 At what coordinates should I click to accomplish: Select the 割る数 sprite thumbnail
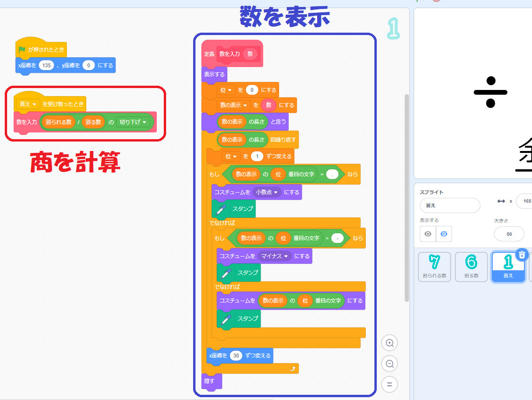pos(471,267)
